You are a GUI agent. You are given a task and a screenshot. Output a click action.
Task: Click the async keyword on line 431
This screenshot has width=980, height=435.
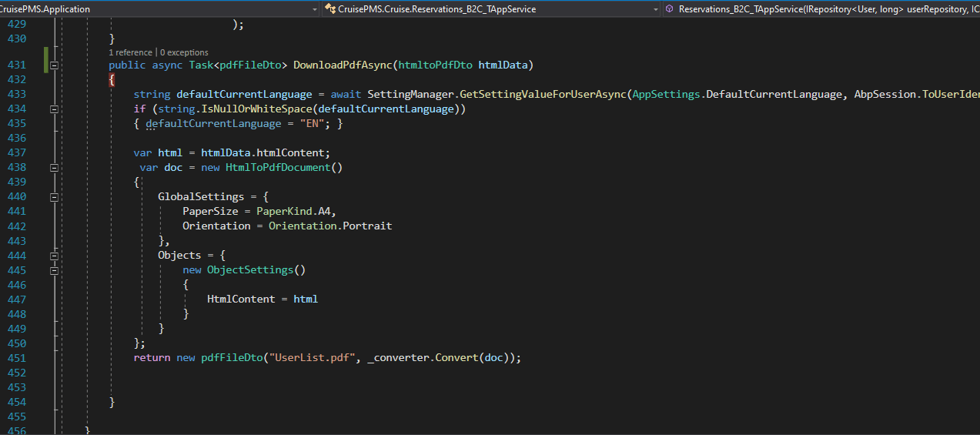coord(167,65)
